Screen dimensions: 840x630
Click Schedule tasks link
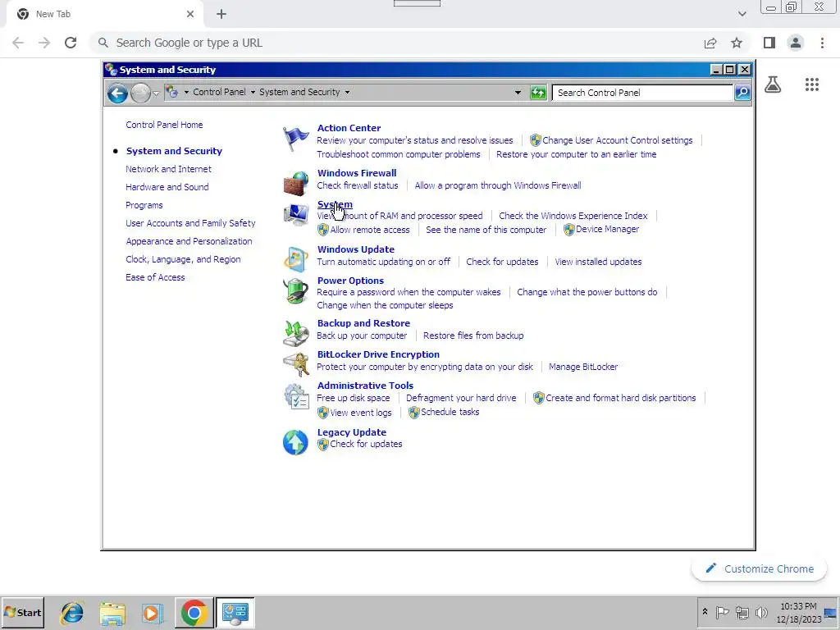point(450,412)
